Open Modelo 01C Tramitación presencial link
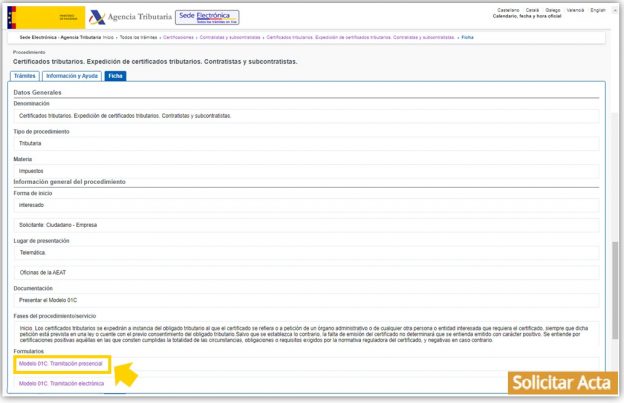 click(x=61, y=363)
